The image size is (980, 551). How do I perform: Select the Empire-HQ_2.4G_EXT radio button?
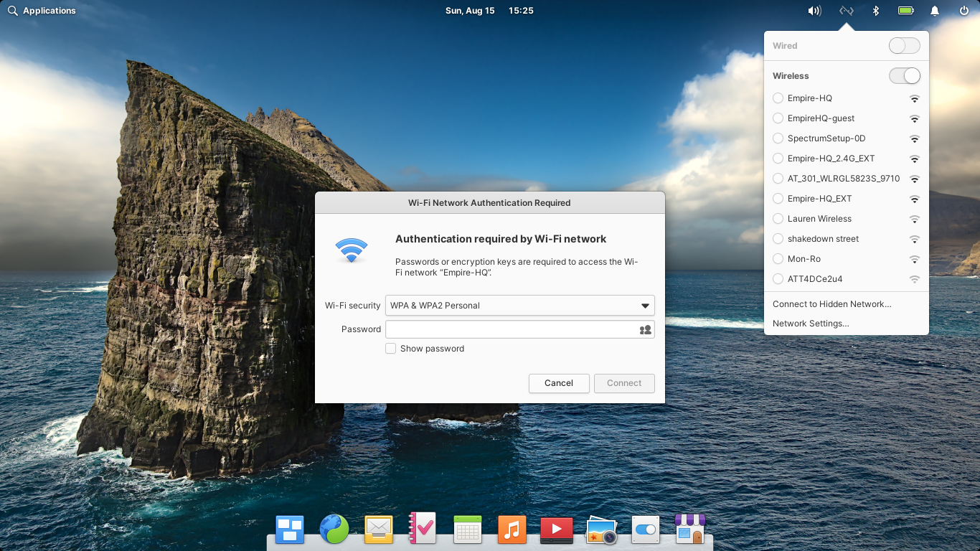(778, 159)
